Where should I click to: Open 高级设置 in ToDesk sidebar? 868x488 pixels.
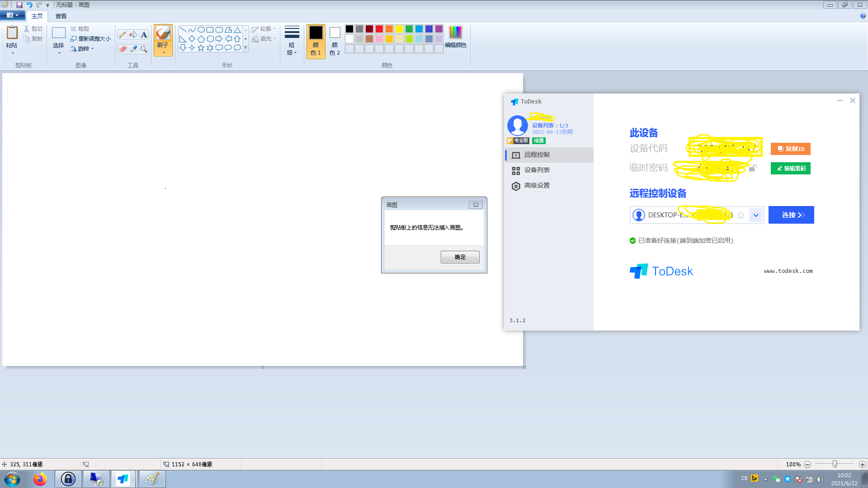pyautogui.click(x=549, y=186)
